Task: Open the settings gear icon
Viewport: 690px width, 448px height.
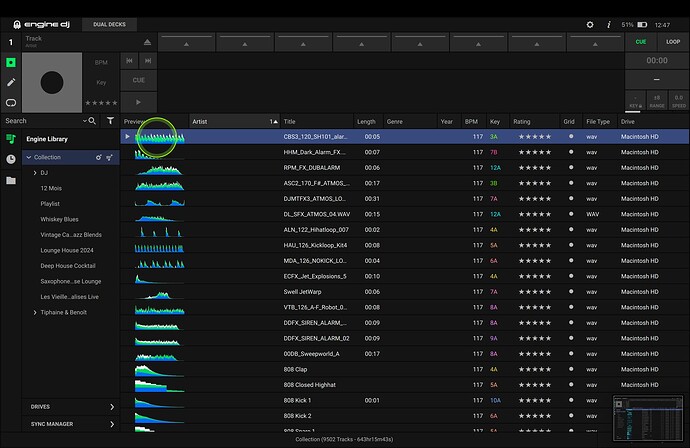Action: pos(590,24)
